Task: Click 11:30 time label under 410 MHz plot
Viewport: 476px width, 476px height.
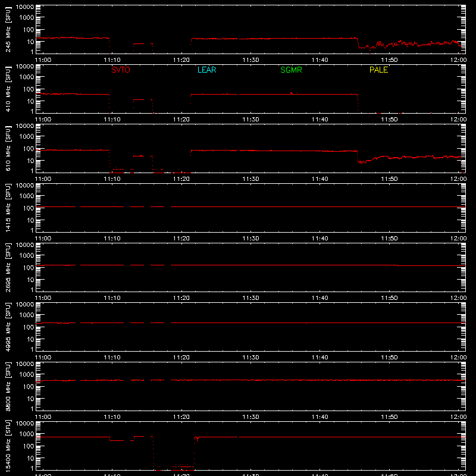Action: (x=250, y=120)
